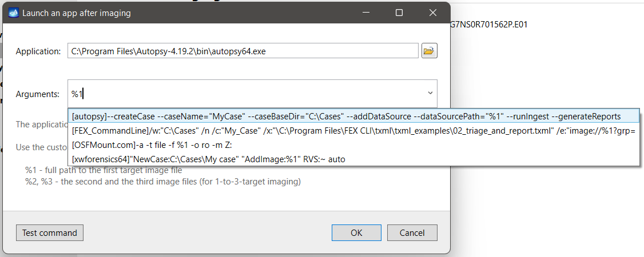Click the 'Application:' label

click(38, 51)
